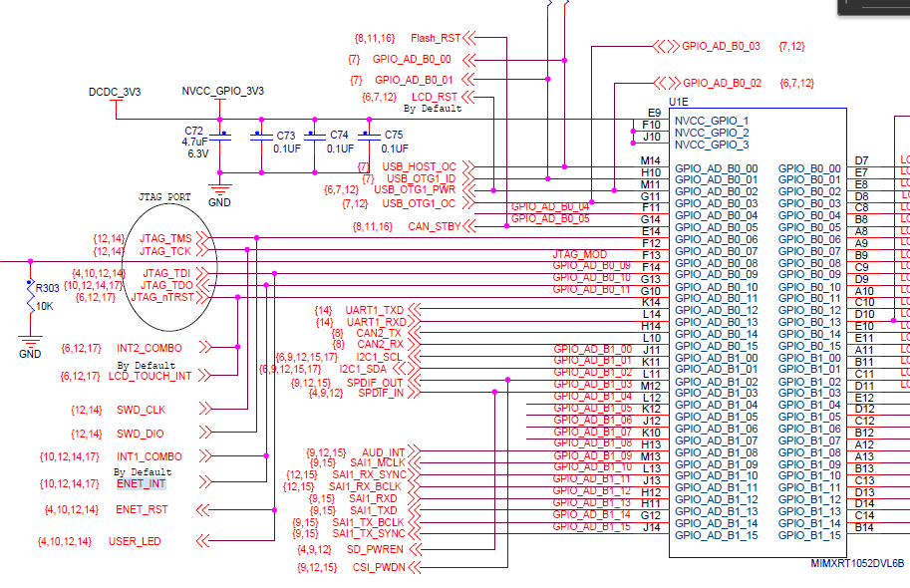Click the JTAG_TMS port label
This screenshot has width=910, height=588.
coord(165,238)
